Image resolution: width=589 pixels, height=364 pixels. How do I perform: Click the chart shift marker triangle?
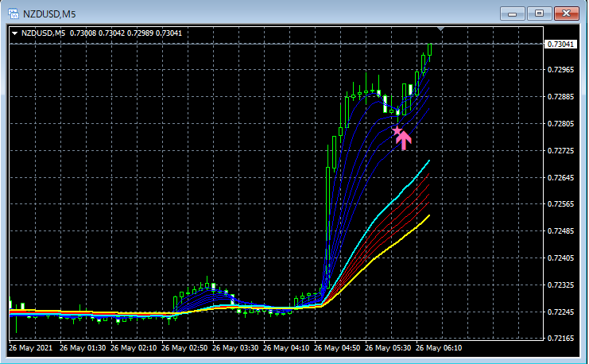point(441,29)
